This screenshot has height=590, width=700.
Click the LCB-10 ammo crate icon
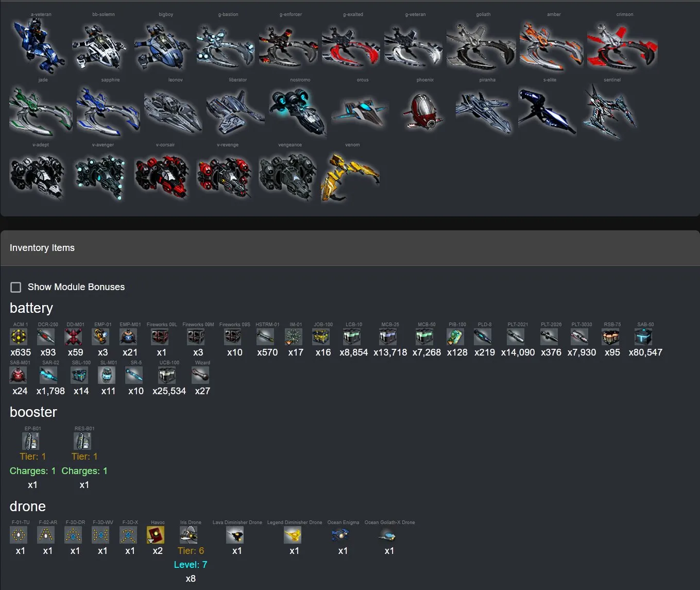coord(352,337)
